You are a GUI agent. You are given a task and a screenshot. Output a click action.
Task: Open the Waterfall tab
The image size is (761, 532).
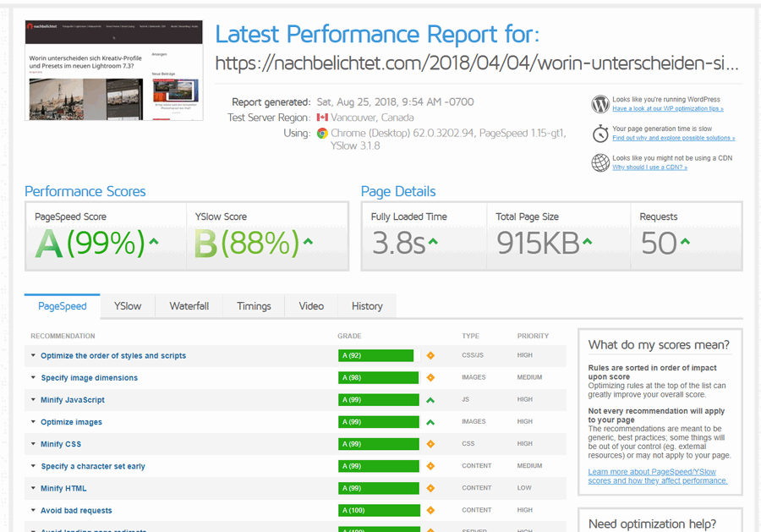tap(189, 306)
